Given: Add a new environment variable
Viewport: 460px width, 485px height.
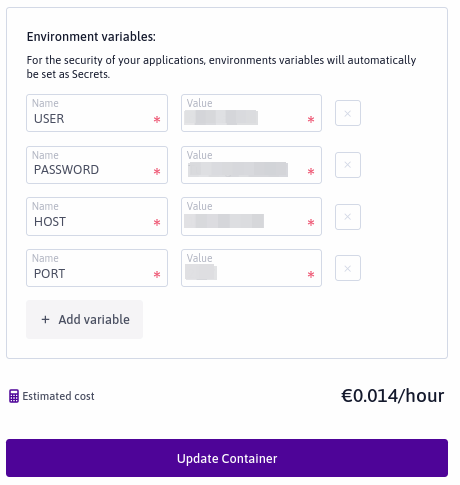Looking at the screenshot, I should coord(84,319).
